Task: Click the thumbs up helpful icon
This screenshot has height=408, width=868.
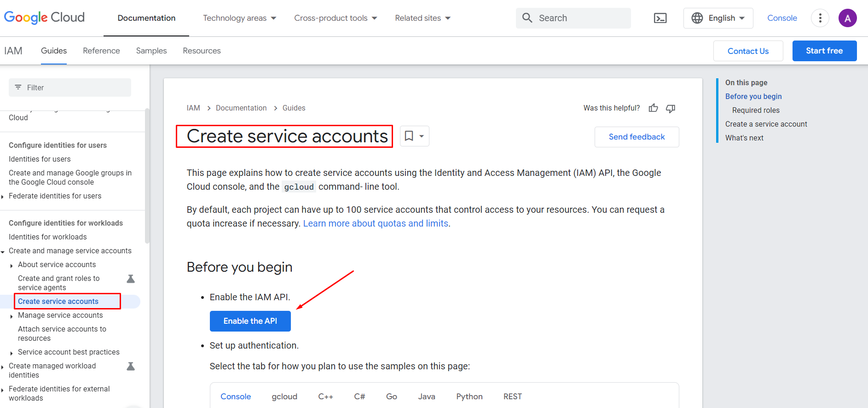Action: pos(653,108)
